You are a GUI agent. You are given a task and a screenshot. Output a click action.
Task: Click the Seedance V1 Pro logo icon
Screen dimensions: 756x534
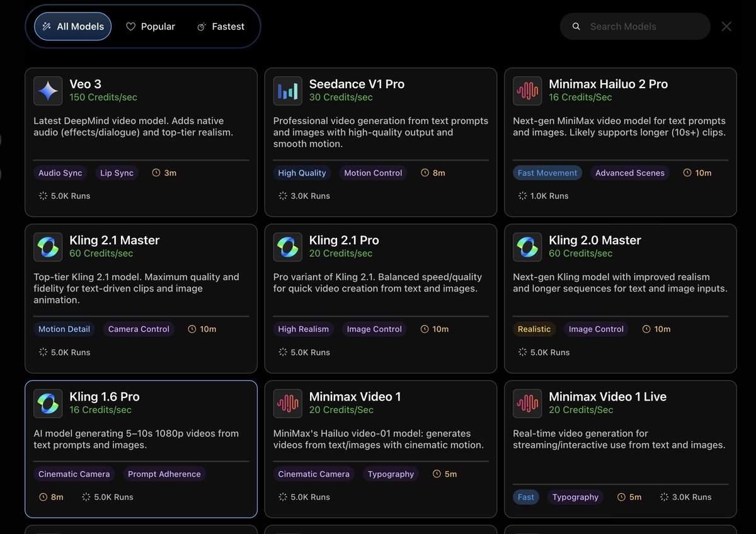pyautogui.click(x=288, y=91)
